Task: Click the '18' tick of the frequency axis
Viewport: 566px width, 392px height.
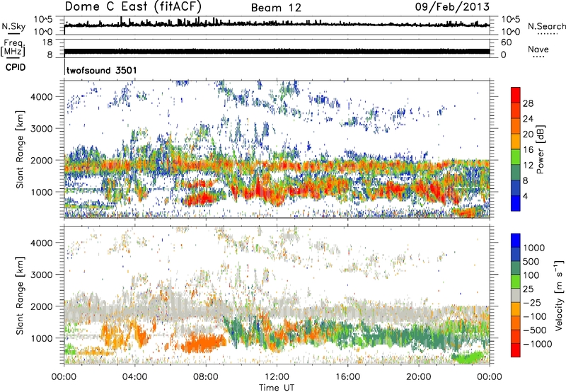Action: [x=47, y=42]
